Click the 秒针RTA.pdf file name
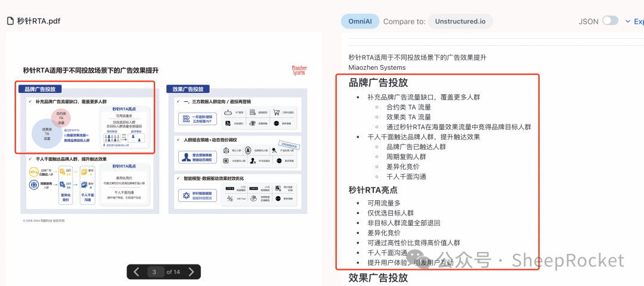 coord(39,21)
